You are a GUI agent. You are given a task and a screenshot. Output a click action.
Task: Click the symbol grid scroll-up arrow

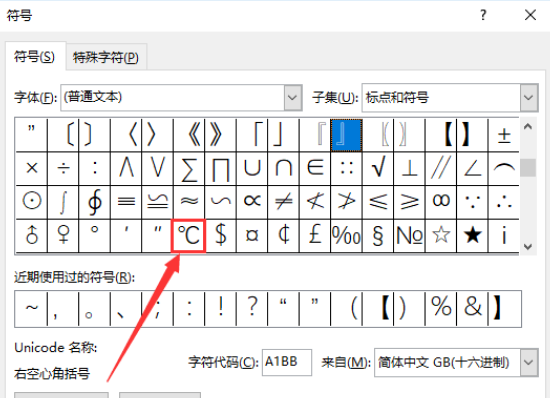pyautogui.click(x=528, y=127)
